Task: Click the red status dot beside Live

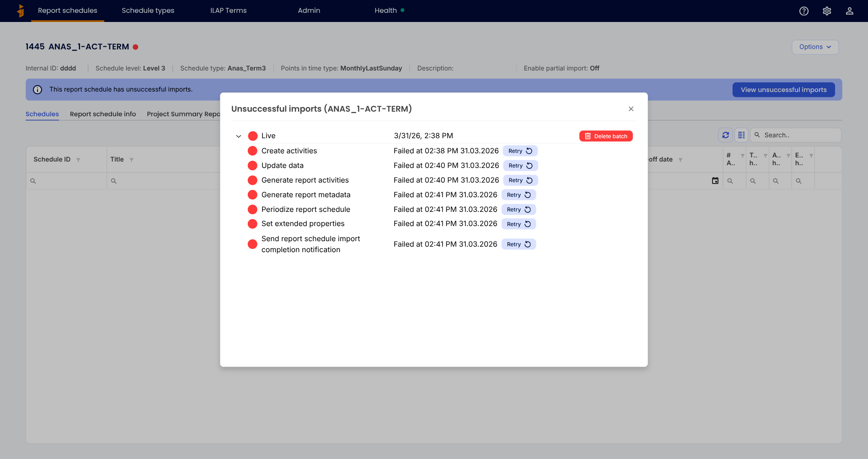Action: 253,136
